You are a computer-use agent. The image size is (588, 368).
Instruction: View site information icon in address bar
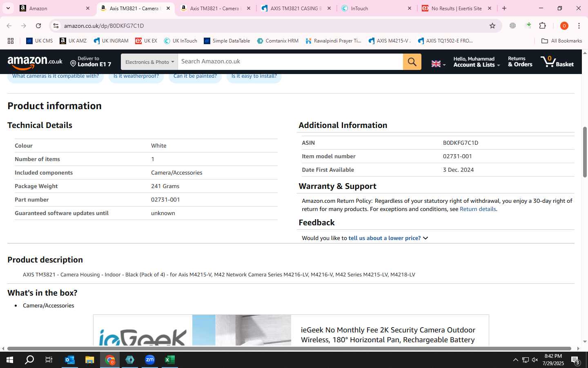pos(56,26)
